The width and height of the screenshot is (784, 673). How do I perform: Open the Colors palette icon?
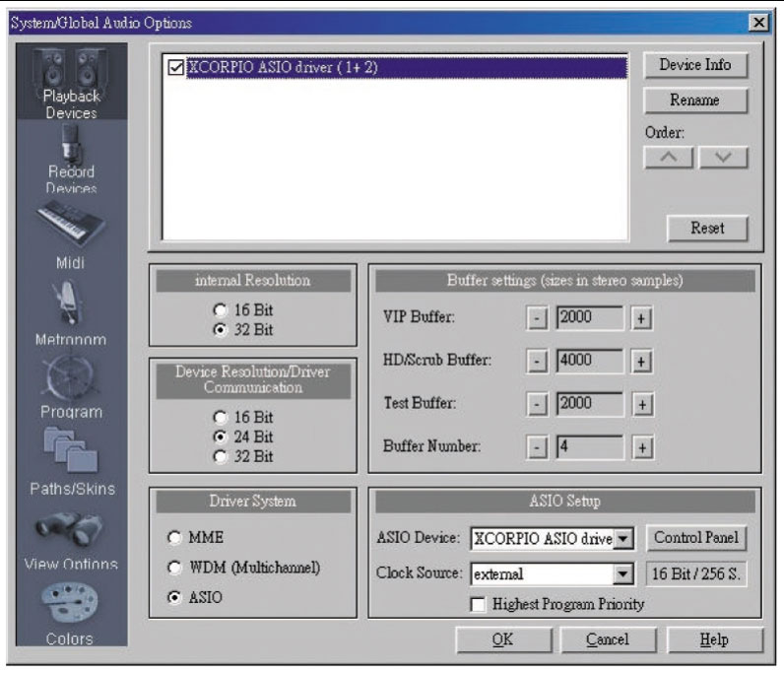70,601
